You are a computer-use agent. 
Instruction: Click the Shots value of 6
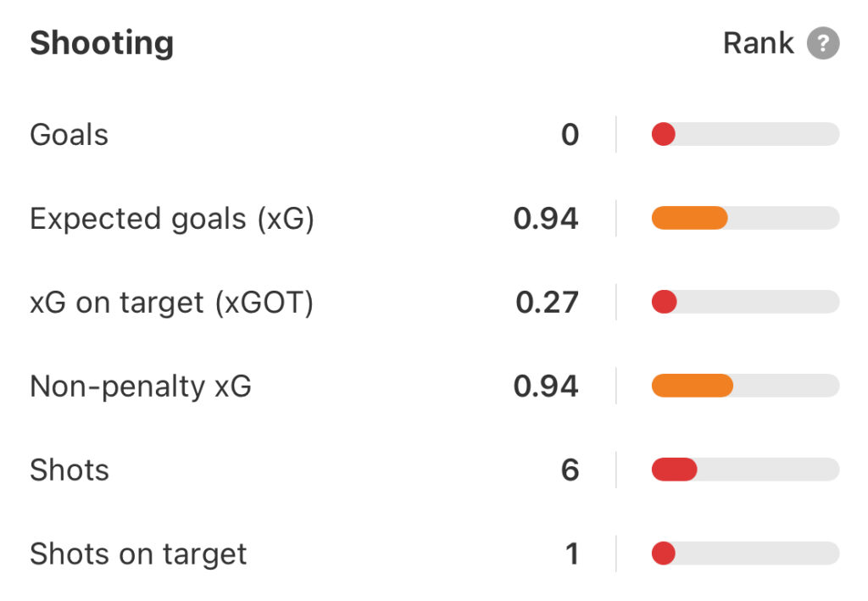click(x=570, y=470)
